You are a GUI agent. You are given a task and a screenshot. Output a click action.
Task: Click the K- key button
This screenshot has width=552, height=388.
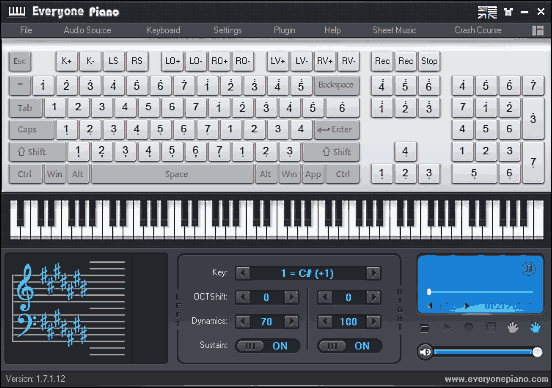pos(90,61)
